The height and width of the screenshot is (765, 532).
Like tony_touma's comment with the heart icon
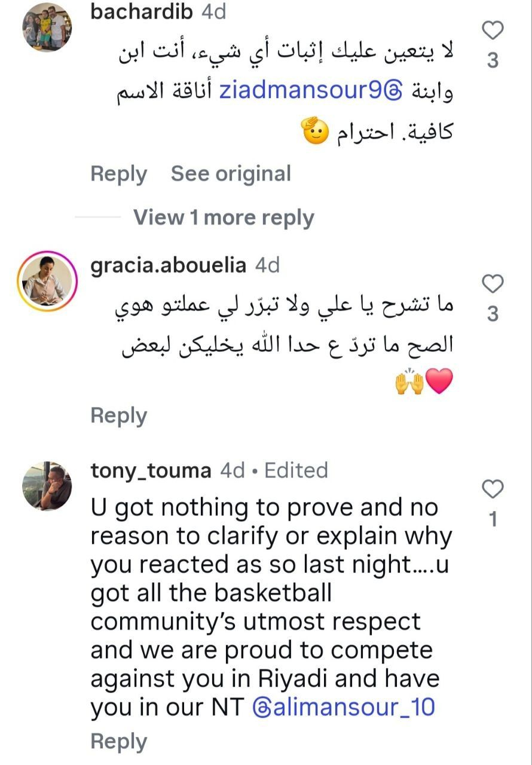pos(493,489)
